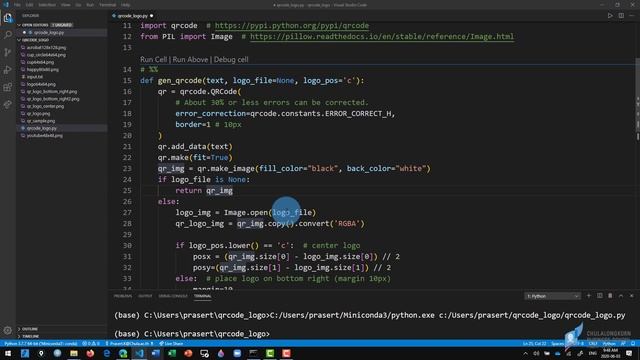Viewport: 640px width, 360px height.
Task: Show hidden system tray icons
Action: tap(525, 353)
